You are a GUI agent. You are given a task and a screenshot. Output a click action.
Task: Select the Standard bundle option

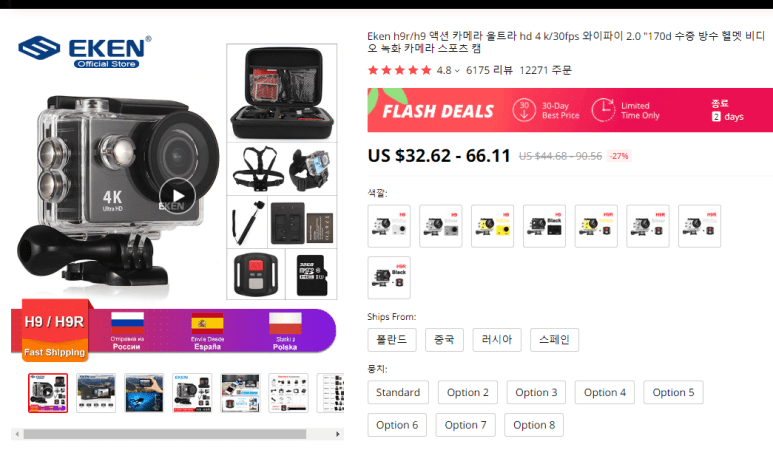(398, 392)
